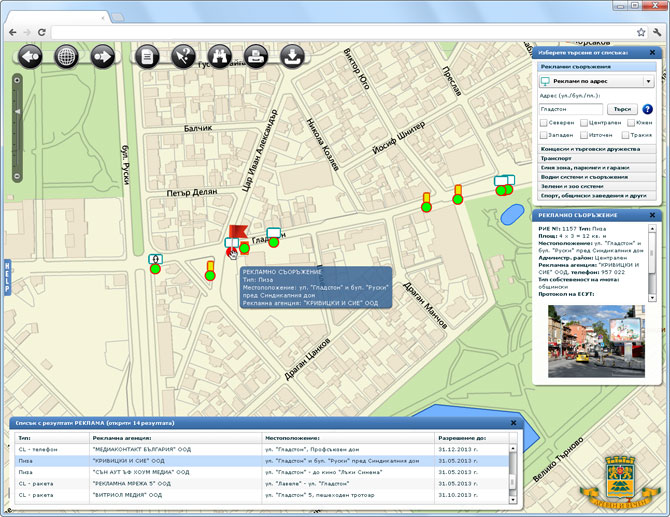670x517 pixels.
Task: Select the leftmost green marker by бул. Руски
Action: tap(155, 264)
